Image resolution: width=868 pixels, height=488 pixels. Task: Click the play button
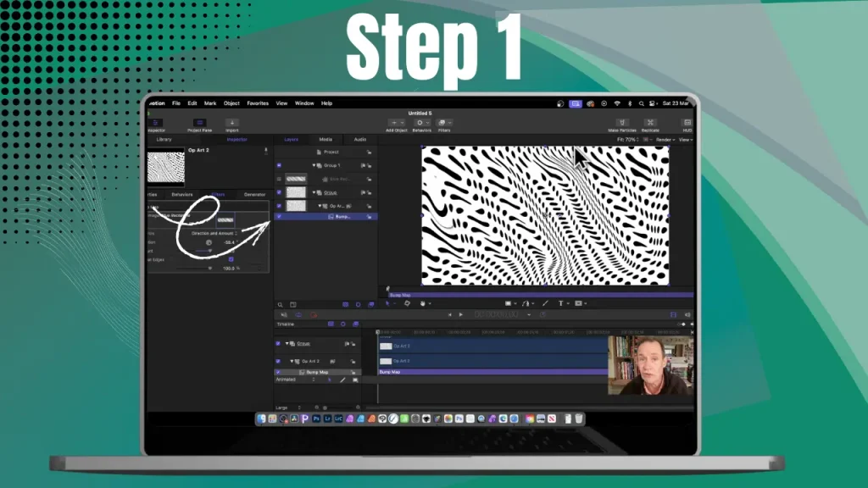pyautogui.click(x=460, y=314)
